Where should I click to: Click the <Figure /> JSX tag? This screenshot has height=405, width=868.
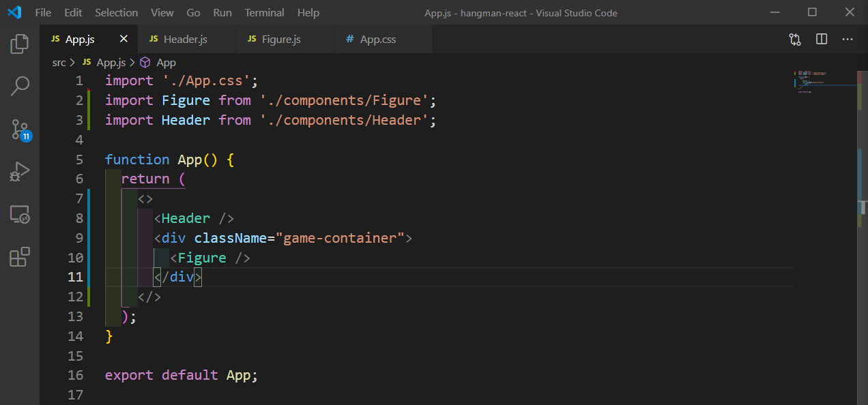click(x=210, y=258)
